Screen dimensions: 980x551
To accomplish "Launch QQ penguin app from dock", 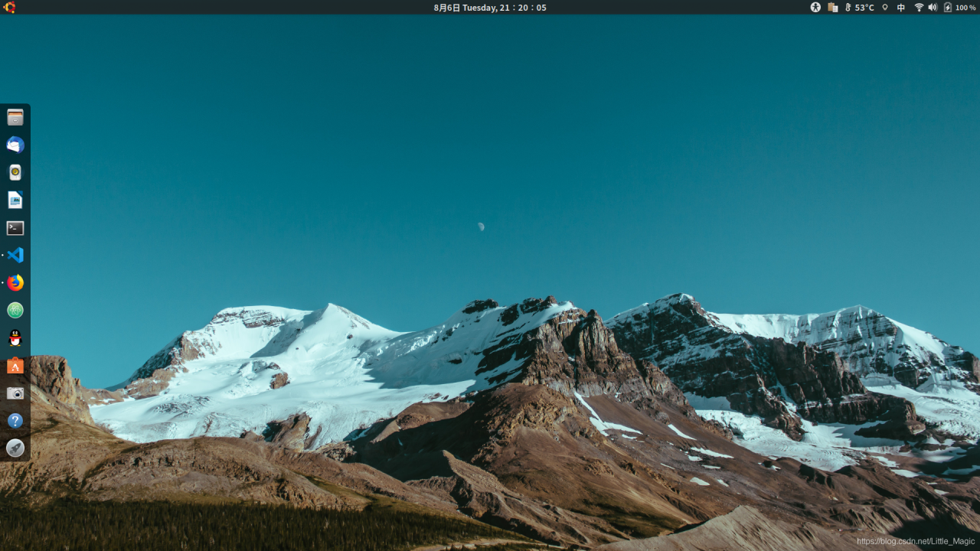I will pyautogui.click(x=15, y=337).
